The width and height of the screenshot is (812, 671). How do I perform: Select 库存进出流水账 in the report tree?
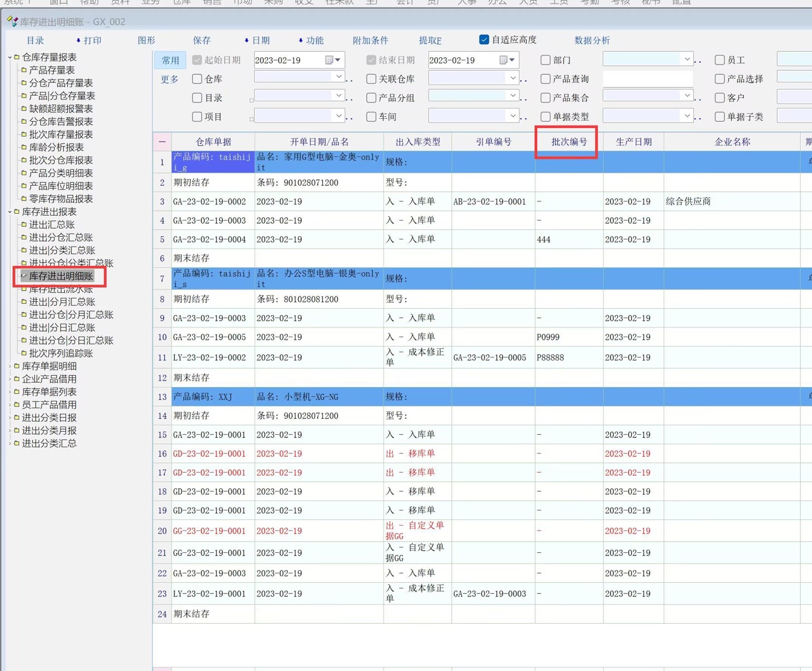tap(61, 289)
